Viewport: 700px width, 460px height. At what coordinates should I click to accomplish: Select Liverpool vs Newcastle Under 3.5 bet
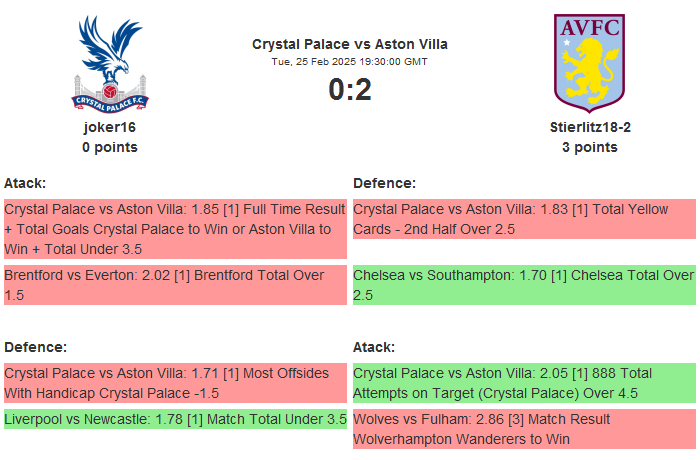(x=175, y=419)
